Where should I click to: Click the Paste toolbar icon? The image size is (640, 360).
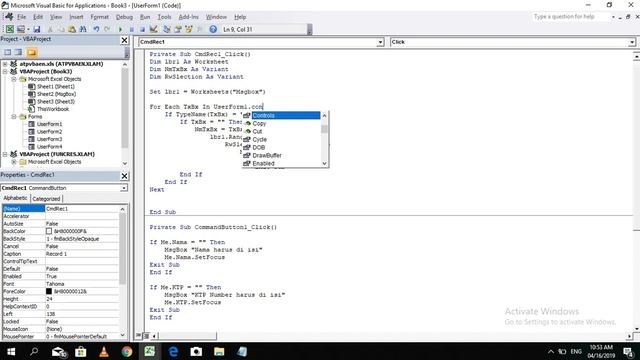pyautogui.click(x=72, y=29)
